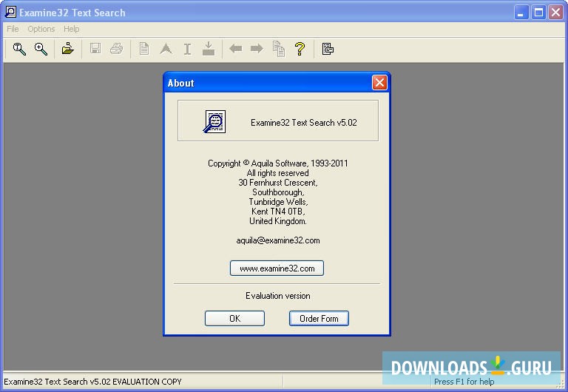Click the document page toolbar icon

[x=144, y=49]
